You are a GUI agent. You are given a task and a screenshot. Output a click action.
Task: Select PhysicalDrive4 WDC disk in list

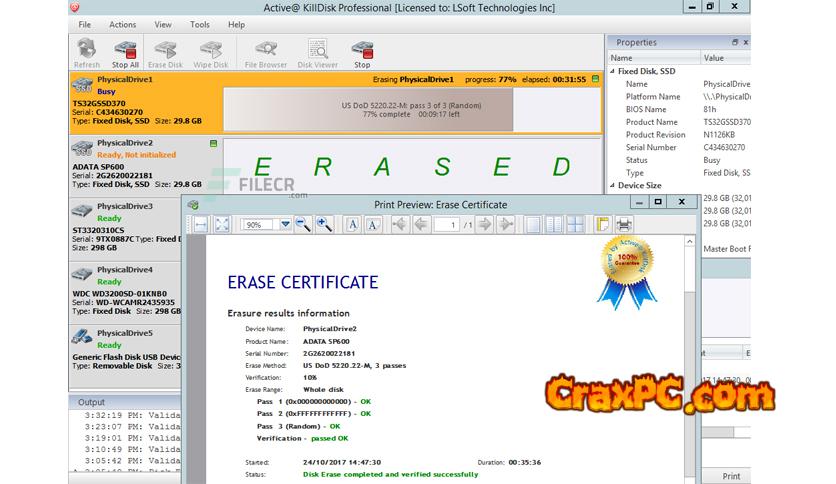(124, 291)
